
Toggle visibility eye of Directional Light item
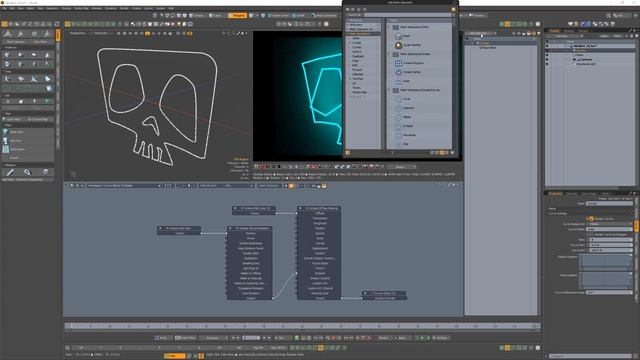click(x=547, y=64)
